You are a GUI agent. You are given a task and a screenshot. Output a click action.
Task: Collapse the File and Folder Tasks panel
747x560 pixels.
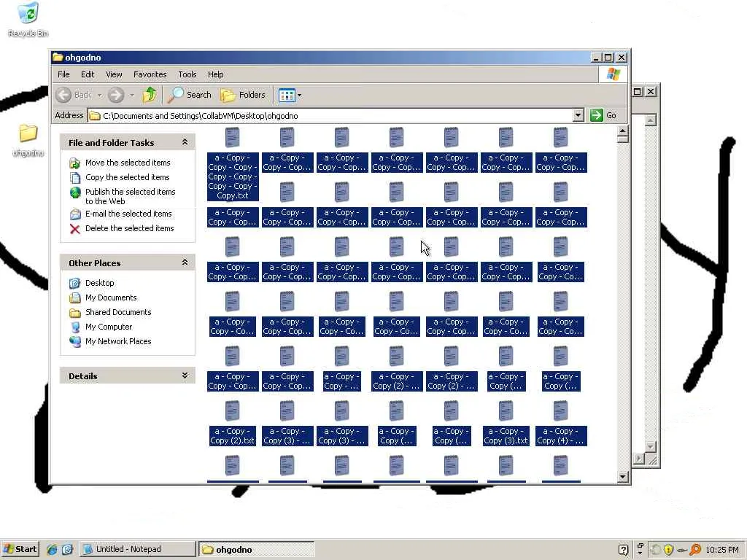click(x=185, y=142)
